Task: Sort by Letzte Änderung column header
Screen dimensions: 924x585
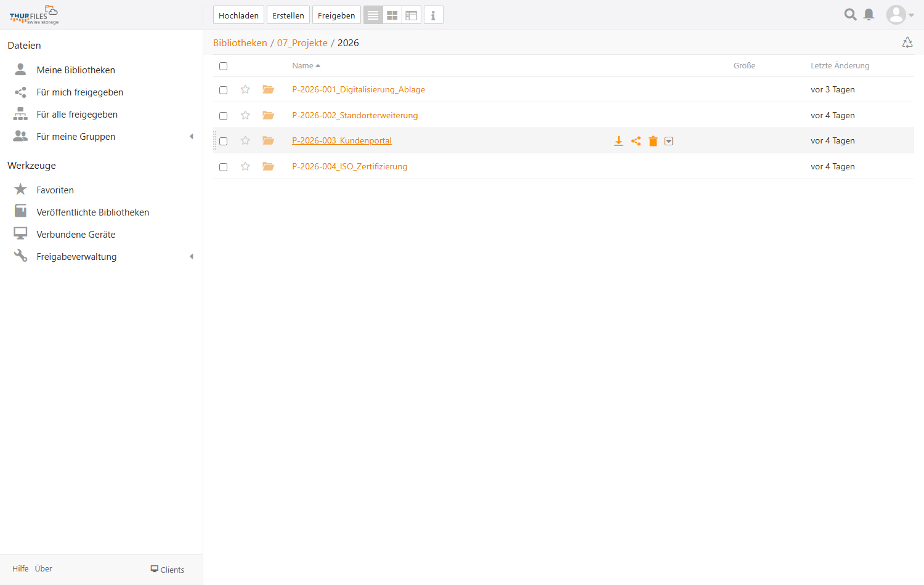Action: [840, 66]
